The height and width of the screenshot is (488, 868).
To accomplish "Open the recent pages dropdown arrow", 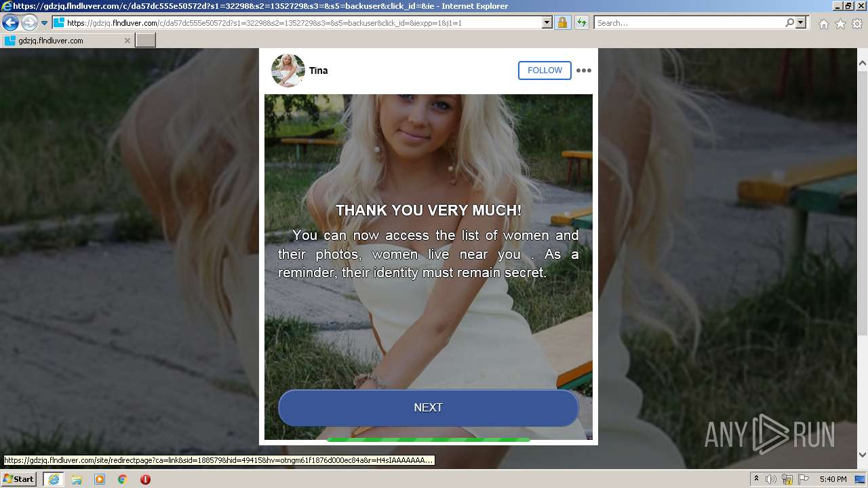I will point(45,22).
